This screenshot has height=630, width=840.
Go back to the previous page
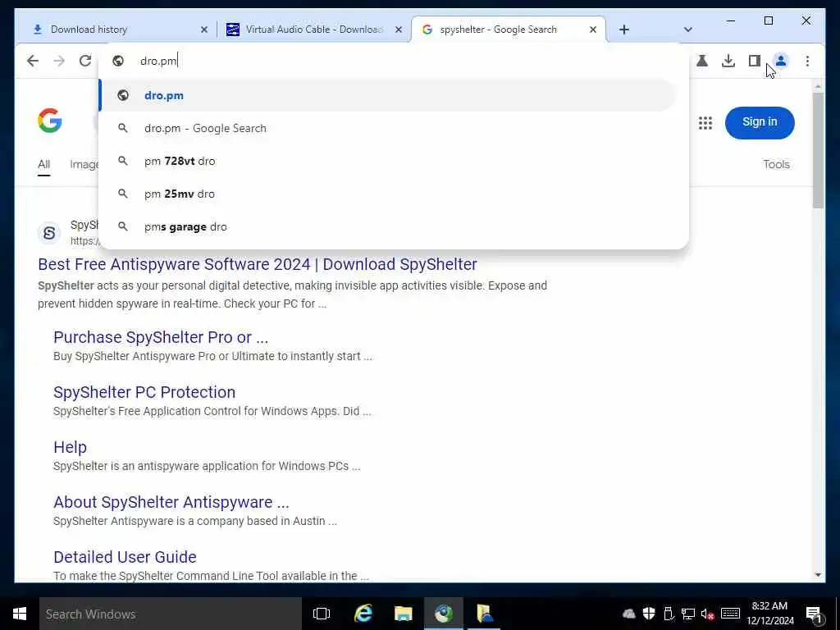(x=33, y=61)
